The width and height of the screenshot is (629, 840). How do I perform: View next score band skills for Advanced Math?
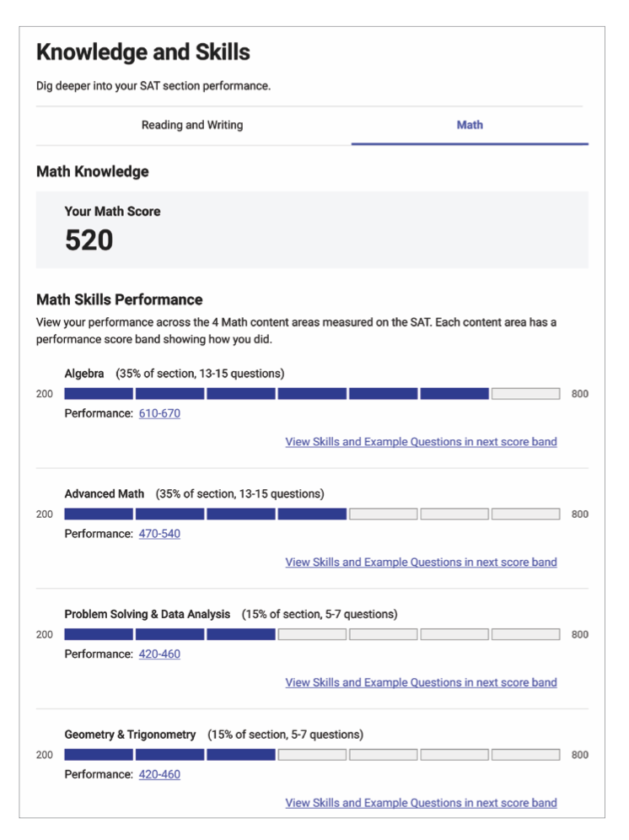421,563
